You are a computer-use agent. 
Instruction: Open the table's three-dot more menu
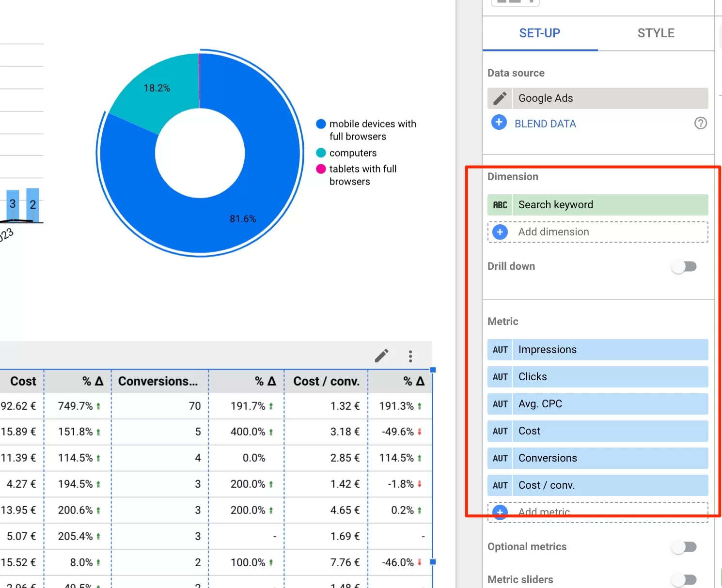tap(410, 356)
